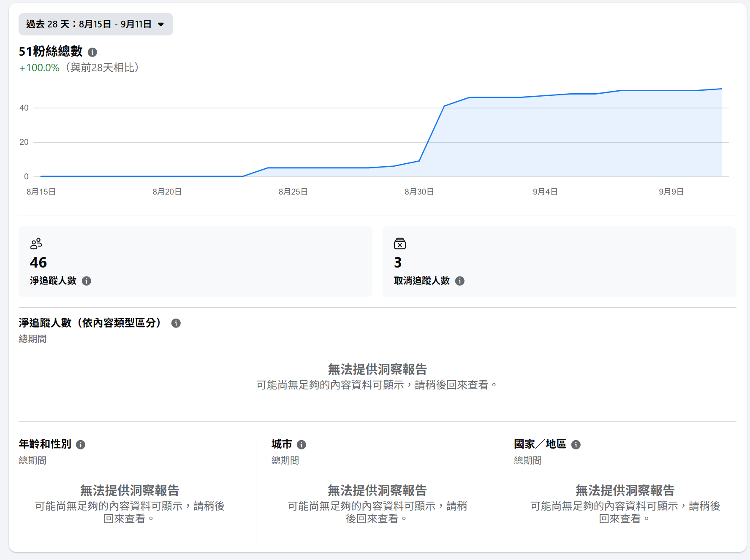Click info icon next to 淨追蹤人數（依內容類型區分）
Viewport: 750px width, 560px height.
coord(176,323)
